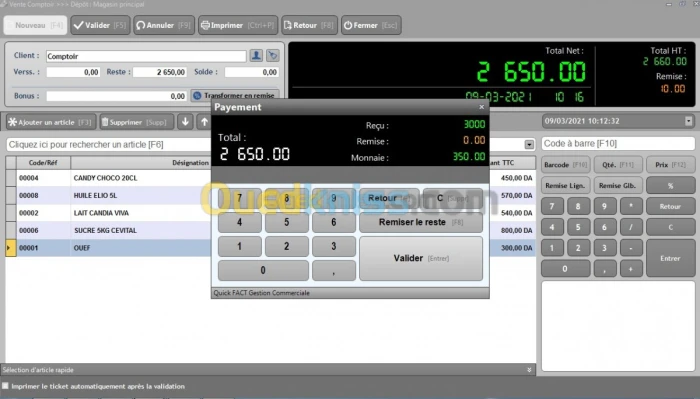This screenshot has width=700, height=399.
Task: Click digit 9 in the Payement dialog
Action: tap(333, 198)
